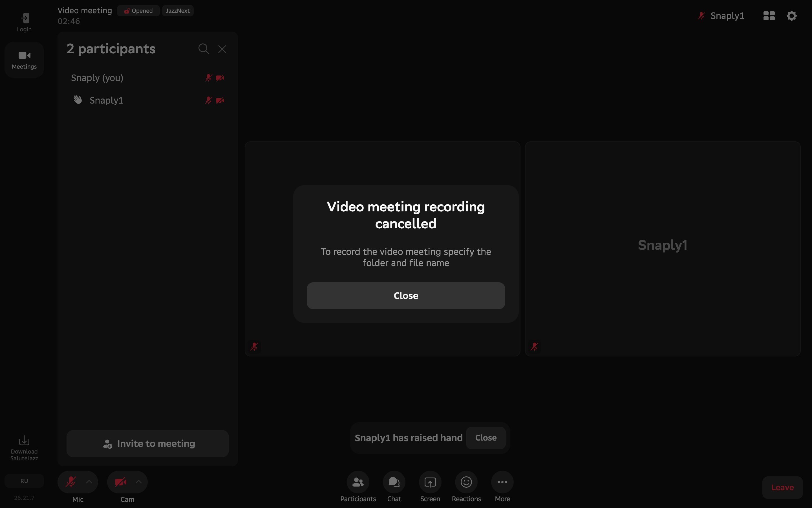The height and width of the screenshot is (508, 812).
Task: Click the muted mic icon on your own tile
Action: (x=254, y=346)
